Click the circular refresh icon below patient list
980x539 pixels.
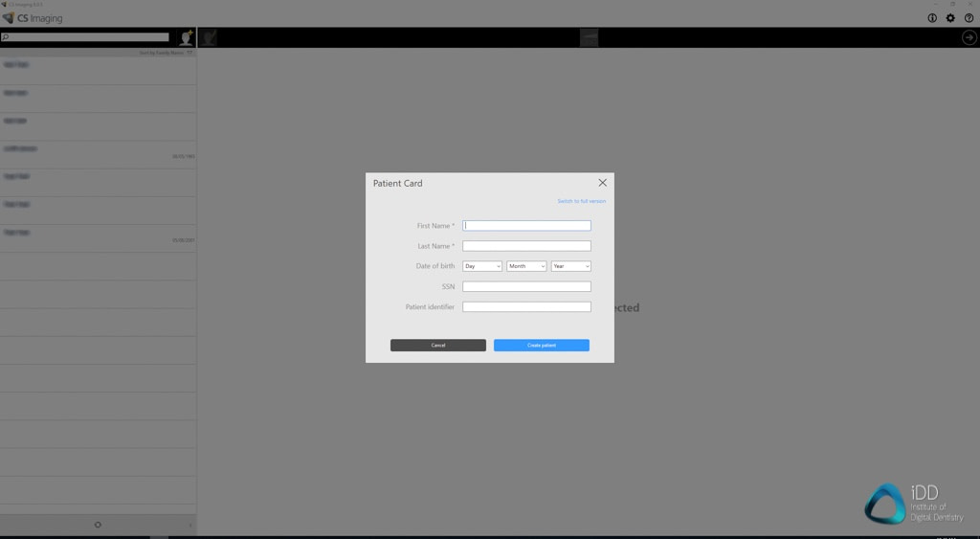98,525
